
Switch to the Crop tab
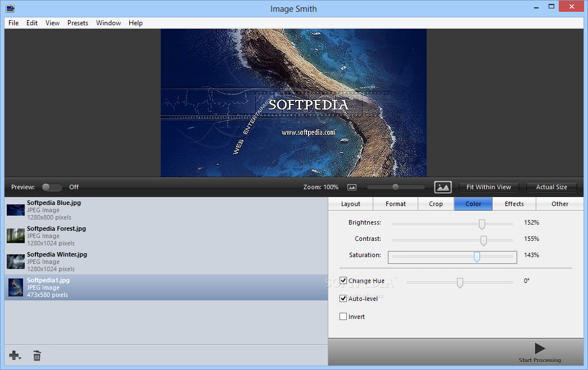(436, 204)
